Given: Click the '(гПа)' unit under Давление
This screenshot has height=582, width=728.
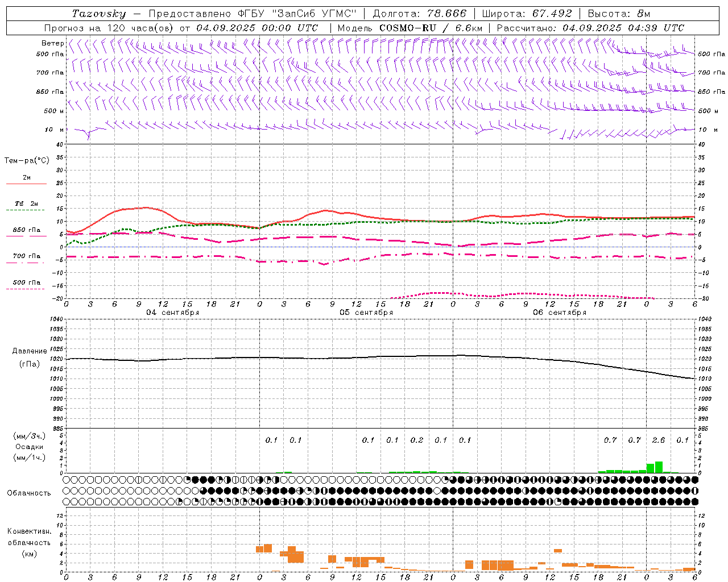Looking at the screenshot, I should [30, 364].
